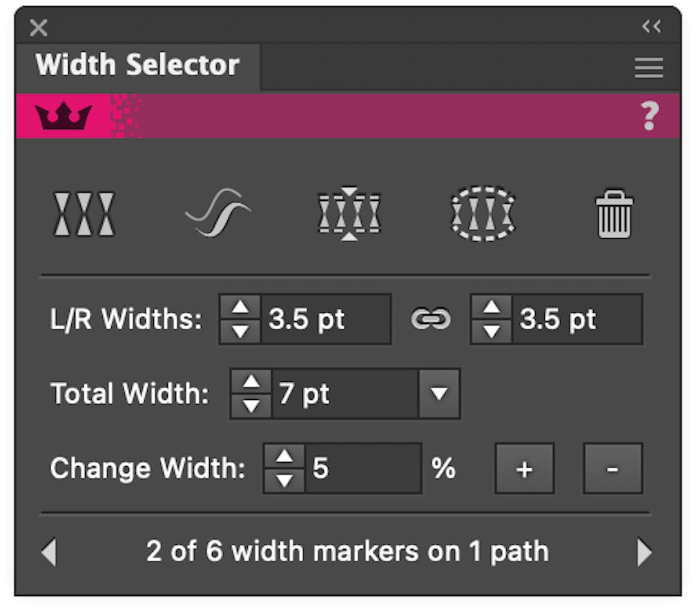Select the Width Selector tab
696x616 pixels.
[x=138, y=65]
